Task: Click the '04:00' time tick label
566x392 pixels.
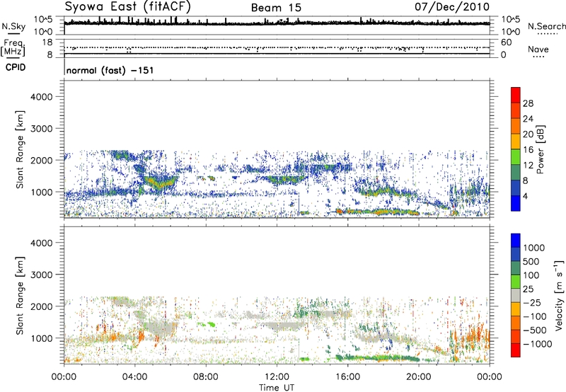Action: pos(134,377)
